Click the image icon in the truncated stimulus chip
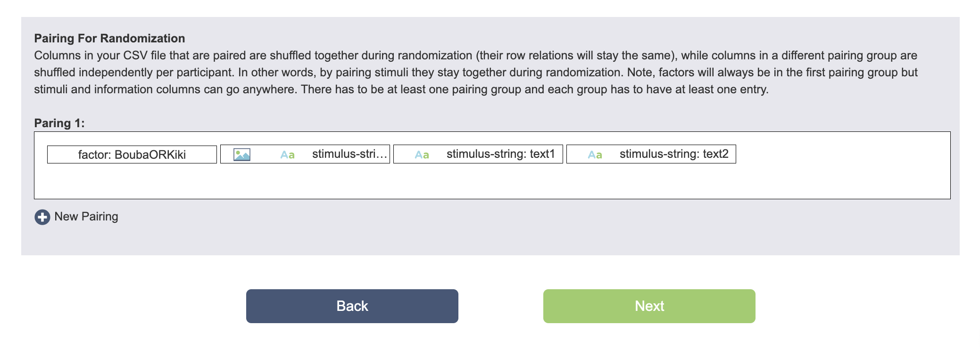980x358 pixels. (242, 155)
